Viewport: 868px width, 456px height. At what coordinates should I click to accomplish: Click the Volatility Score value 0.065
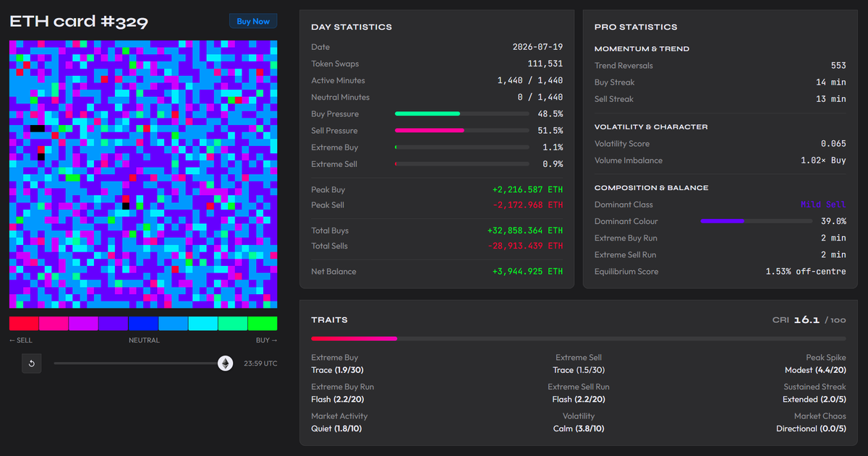point(834,144)
